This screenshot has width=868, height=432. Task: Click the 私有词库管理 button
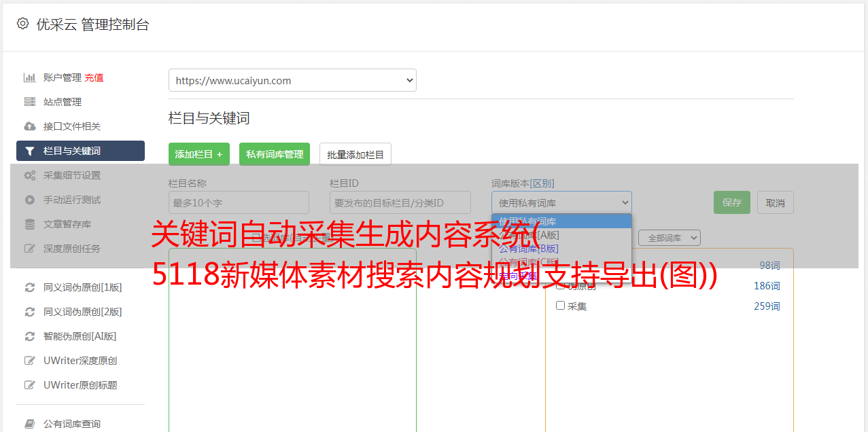click(x=275, y=154)
